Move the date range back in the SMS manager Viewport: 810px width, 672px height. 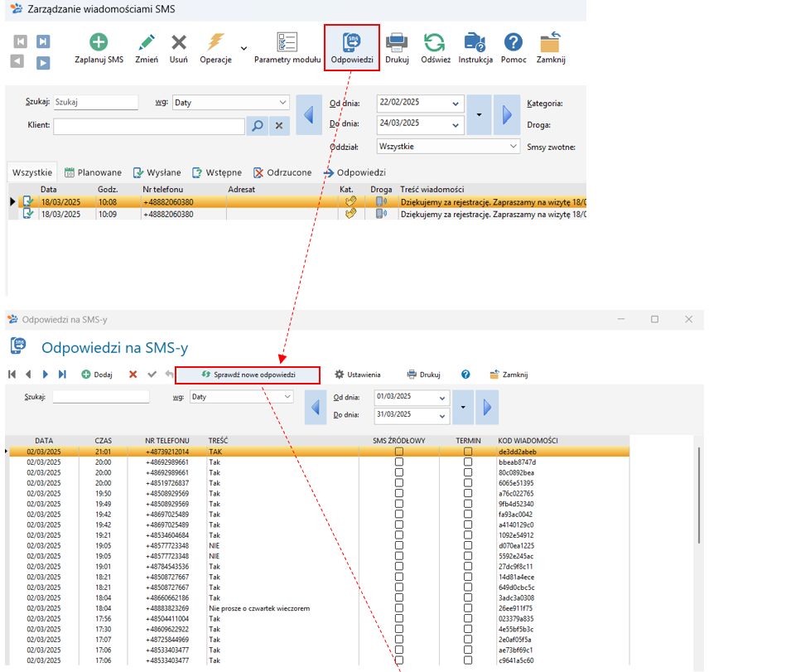pyautogui.click(x=309, y=114)
